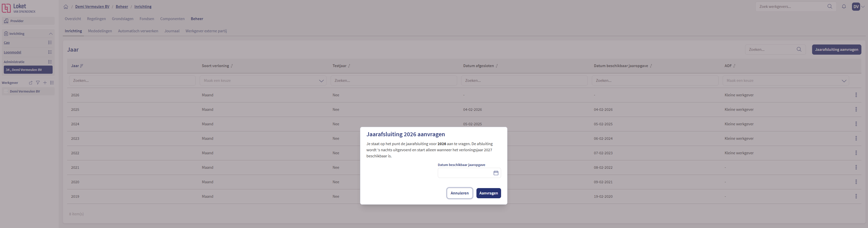This screenshot has width=868, height=228.
Task: Open the DV user profile menu
Action: point(858,6)
